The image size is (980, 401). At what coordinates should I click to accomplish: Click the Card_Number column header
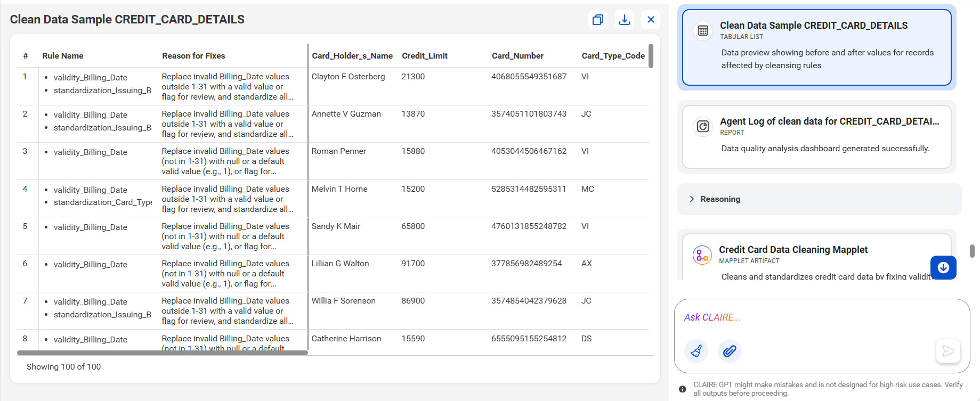pos(517,56)
